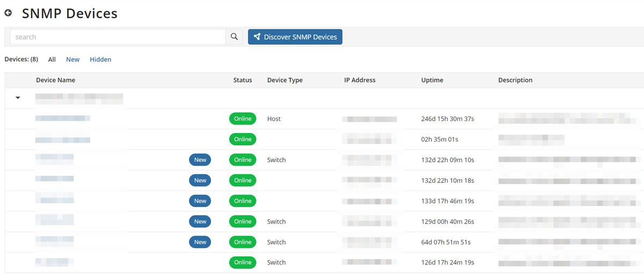Switch to the New devices filter

coord(72,60)
